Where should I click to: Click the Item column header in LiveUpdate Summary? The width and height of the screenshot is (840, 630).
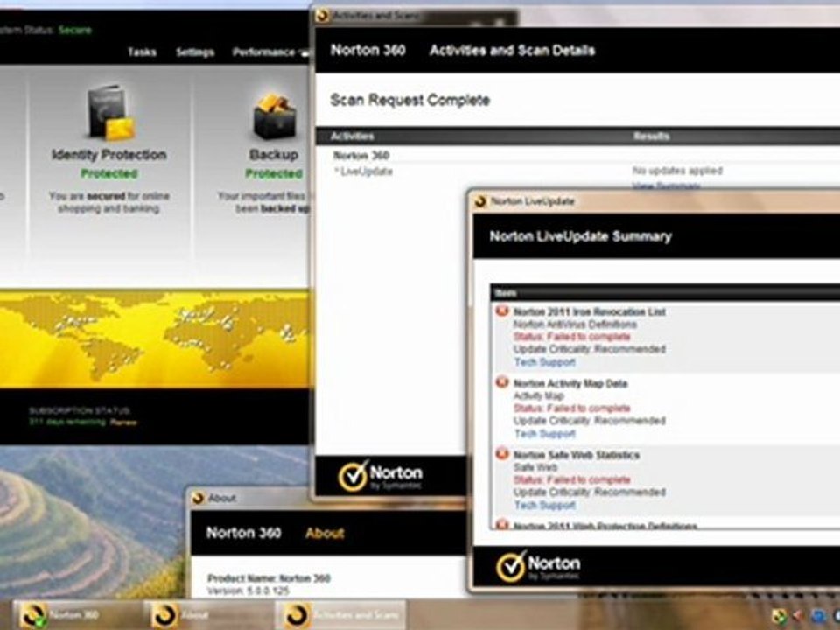506,293
